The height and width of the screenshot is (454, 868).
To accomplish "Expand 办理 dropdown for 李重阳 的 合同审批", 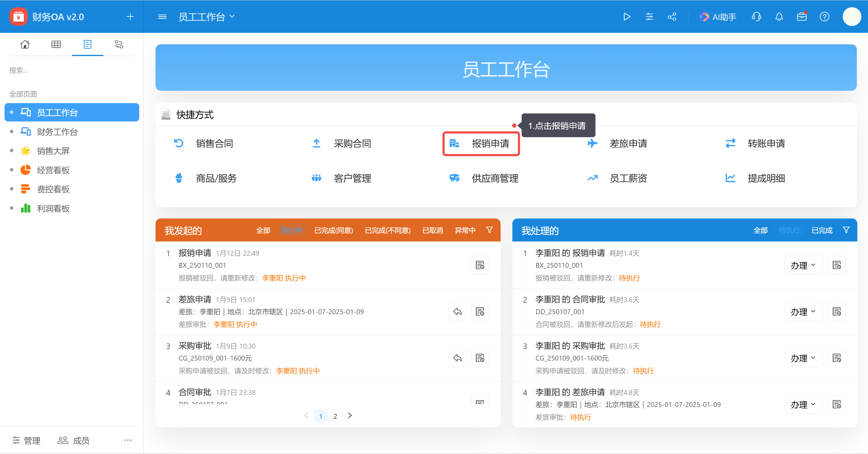I will click(804, 311).
